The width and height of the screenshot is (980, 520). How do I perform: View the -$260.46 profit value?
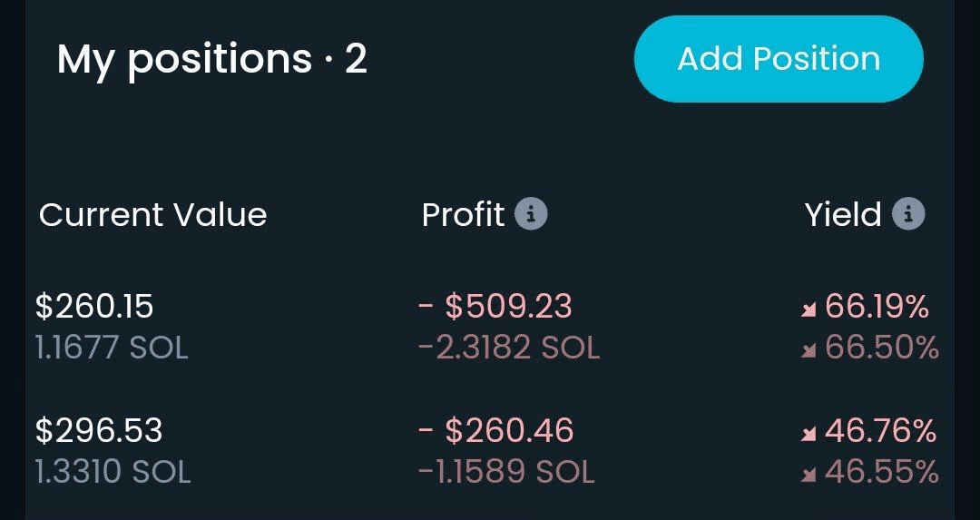[495, 430]
